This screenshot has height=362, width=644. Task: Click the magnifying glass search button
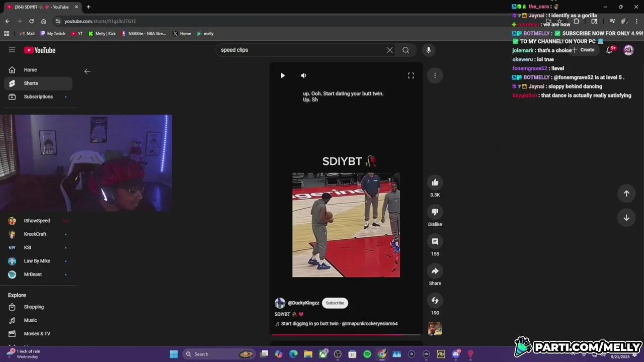(x=406, y=50)
